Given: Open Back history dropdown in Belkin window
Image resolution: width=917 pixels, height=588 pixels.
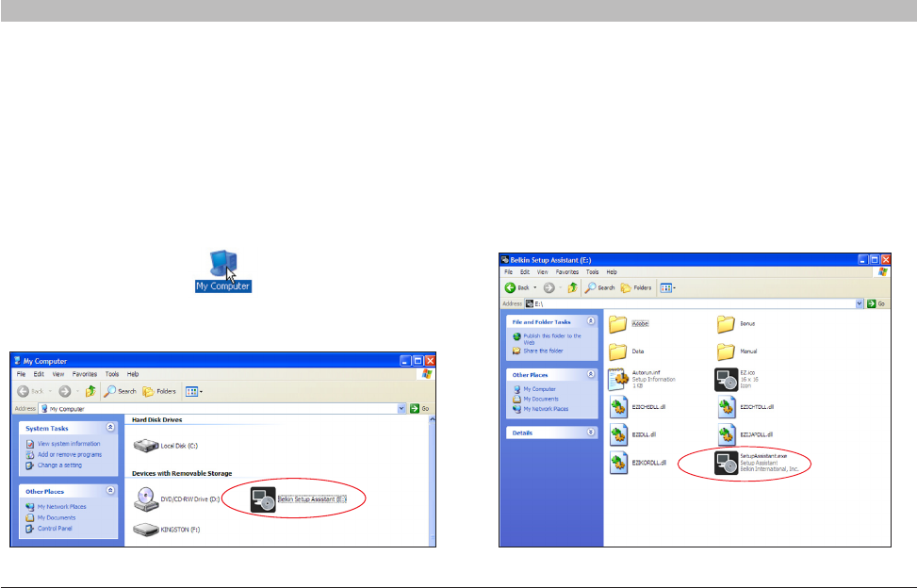Looking at the screenshot, I should point(534,287).
